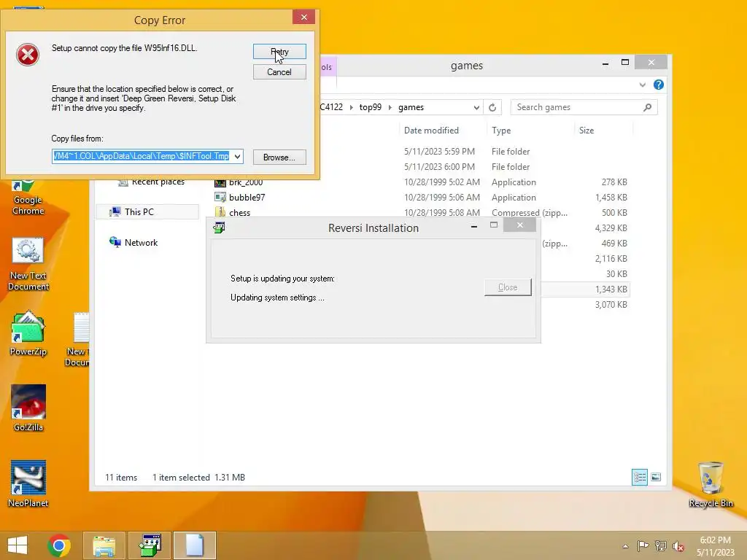The width and height of the screenshot is (747, 560).
Task: Close the Copy Error dialog with X
Action: point(304,17)
